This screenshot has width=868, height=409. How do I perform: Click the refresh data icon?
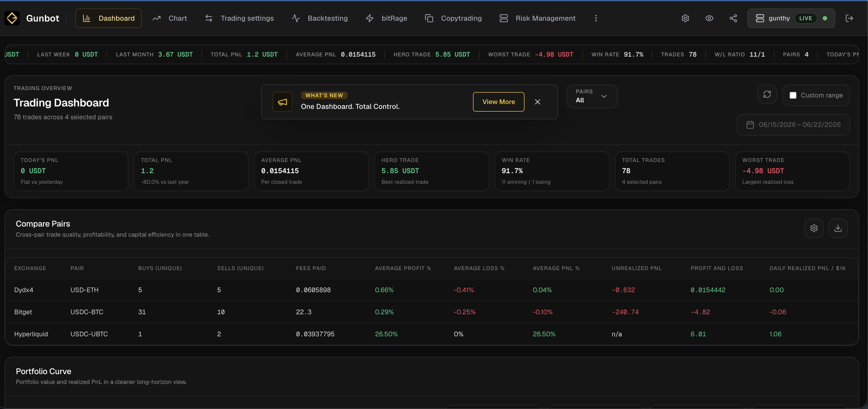pos(767,94)
